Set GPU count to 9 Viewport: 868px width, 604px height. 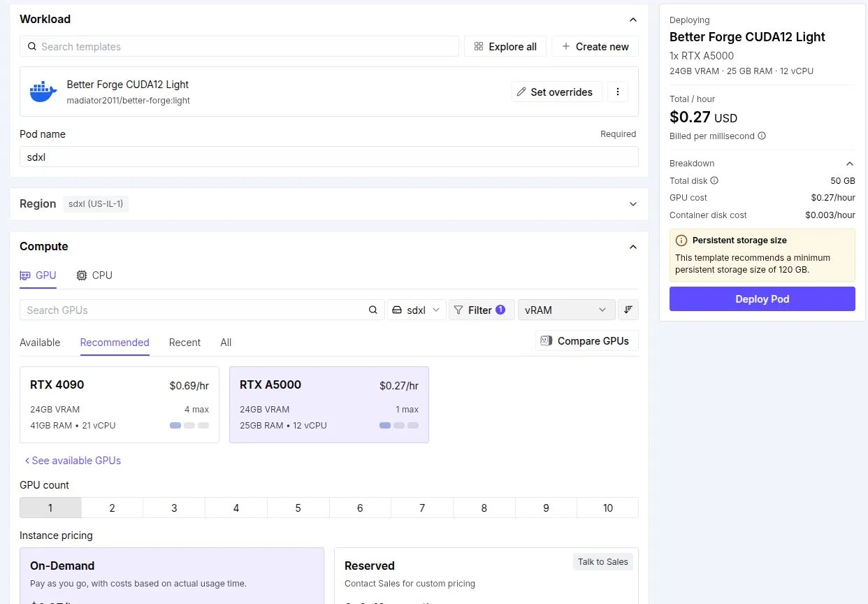(546, 508)
